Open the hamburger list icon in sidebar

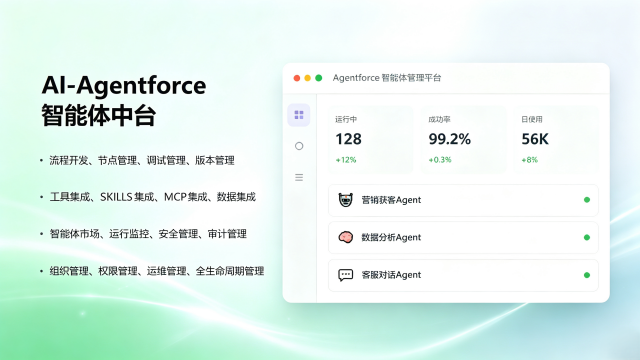[299, 177]
